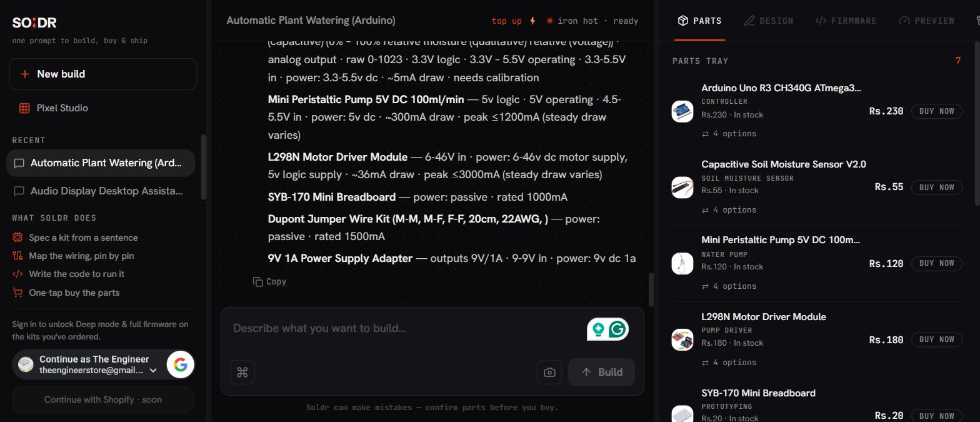Click the L298N Motor Driver Module title in tray

[x=764, y=317]
